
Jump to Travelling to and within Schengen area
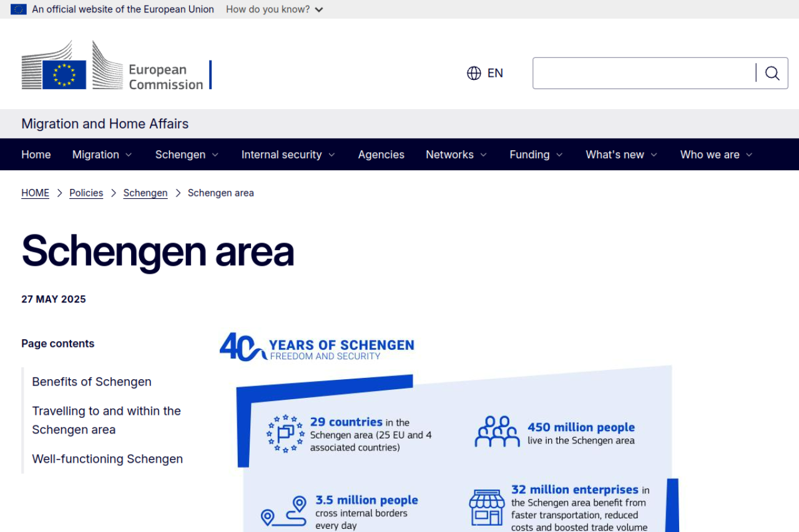[x=107, y=420]
